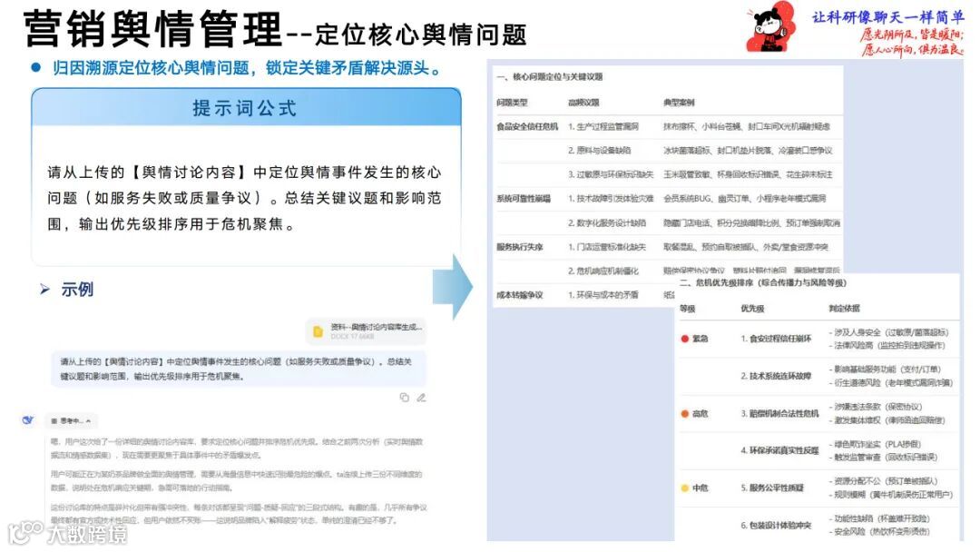Click the 判定依据 column header
This screenshot has height=552, width=980.
(x=845, y=308)
